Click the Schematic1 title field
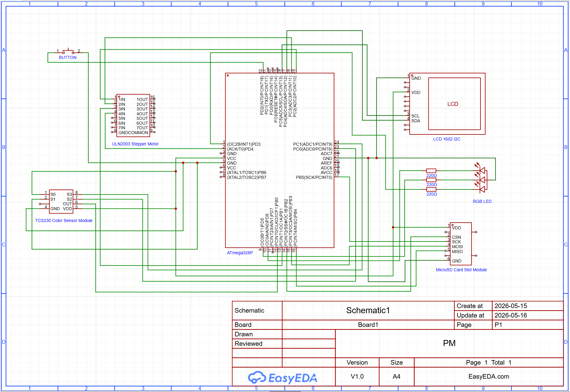 [x=368, y=310]
